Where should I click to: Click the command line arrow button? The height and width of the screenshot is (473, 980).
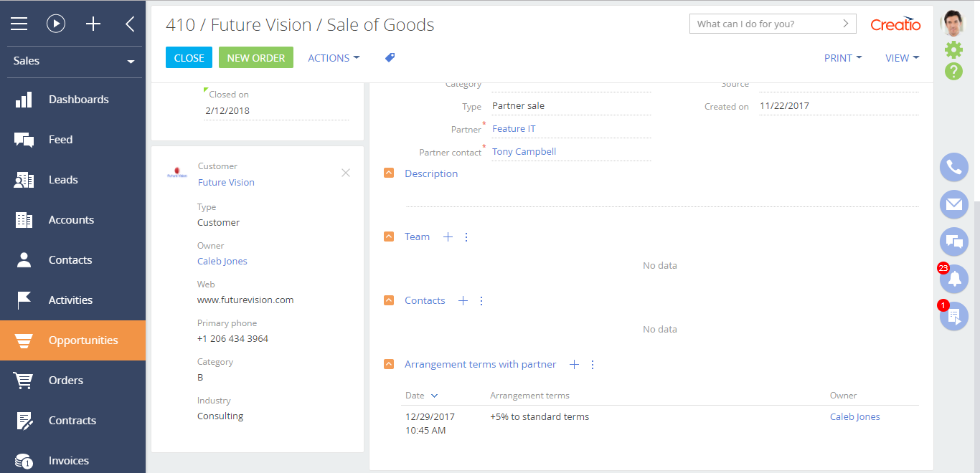pyautogui.click(x=846, y=24)
